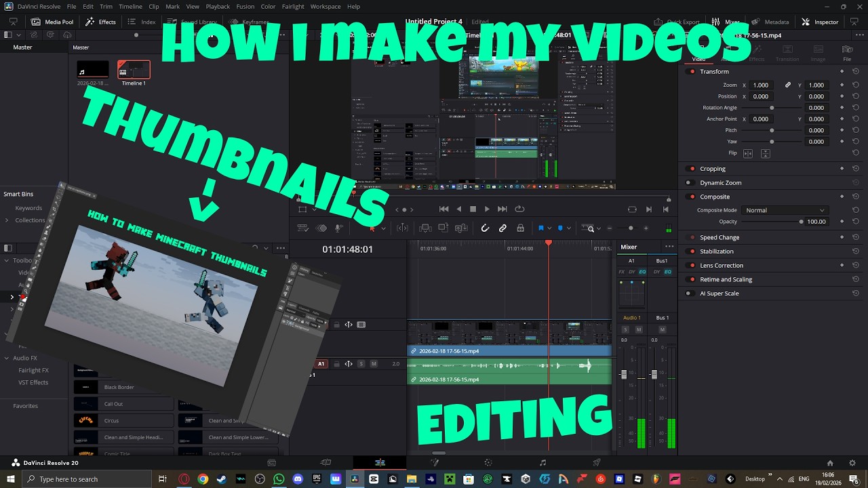This screenshot has width=868, height=488.
Task: Click the Index panel button
Action: click(x=142, y=22)
